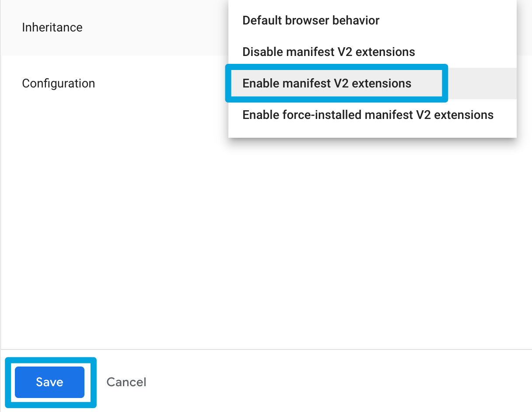The width and height of the screenshot is (532, 412).
Task: Select Enable manifest V2 extensions option
Action: [x=327, y=84]
